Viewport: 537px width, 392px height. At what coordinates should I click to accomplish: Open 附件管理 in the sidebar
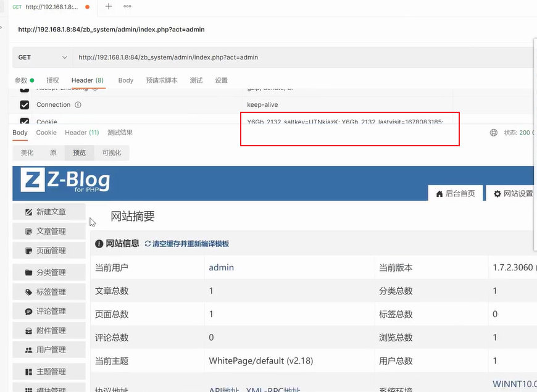point(49,331)
